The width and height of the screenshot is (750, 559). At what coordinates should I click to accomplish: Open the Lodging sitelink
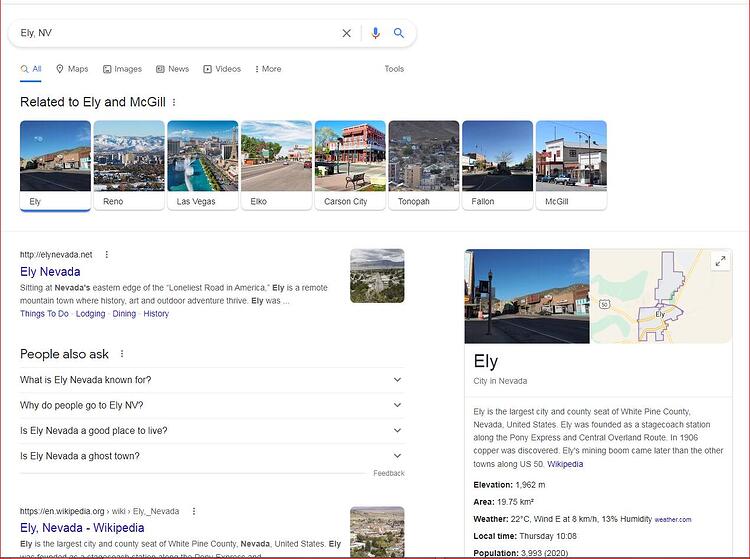click(90, 314)
